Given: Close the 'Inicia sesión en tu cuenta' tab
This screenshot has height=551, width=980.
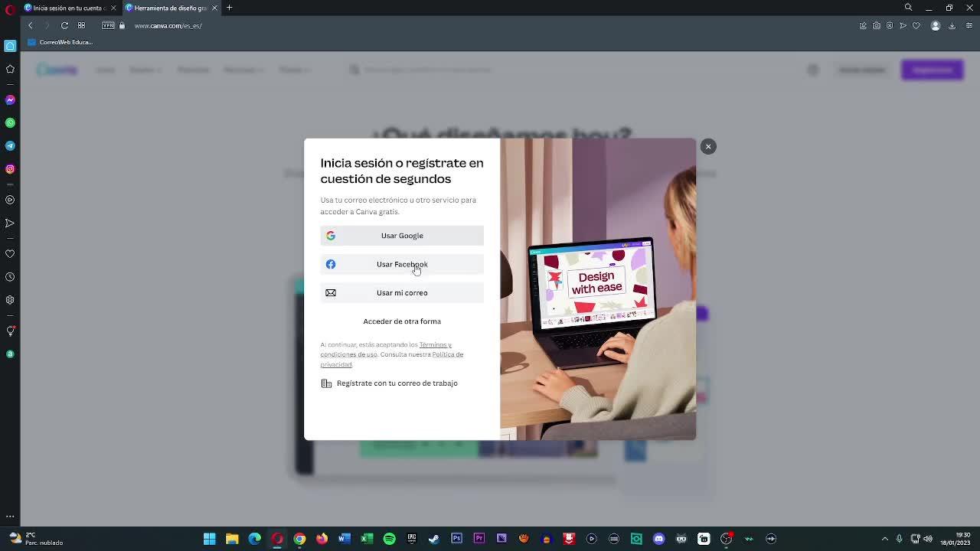Looking at the screenshot, I should (x=113, y=8).
